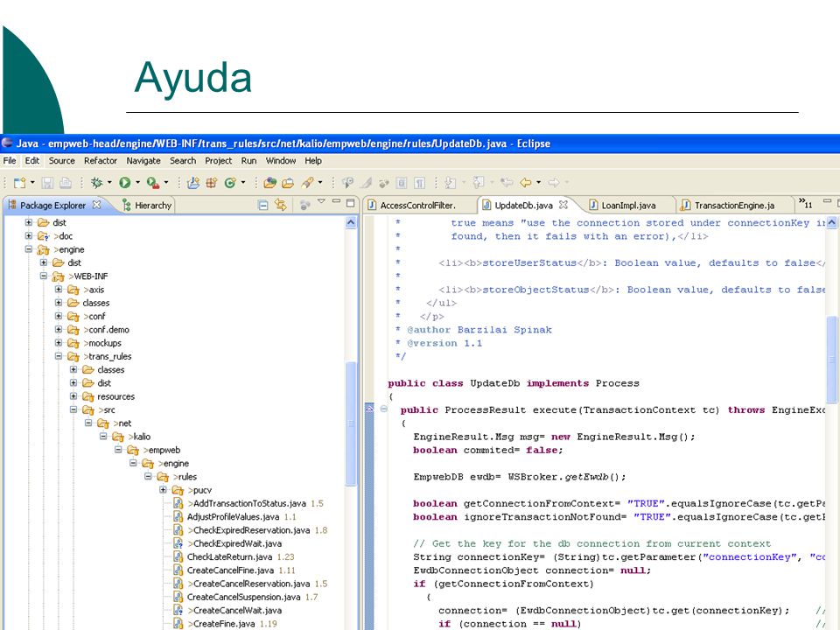The image size is (840, 630).
Task: Select AdjustProfileValues.java in the tree
Action: tap(234, 517)
